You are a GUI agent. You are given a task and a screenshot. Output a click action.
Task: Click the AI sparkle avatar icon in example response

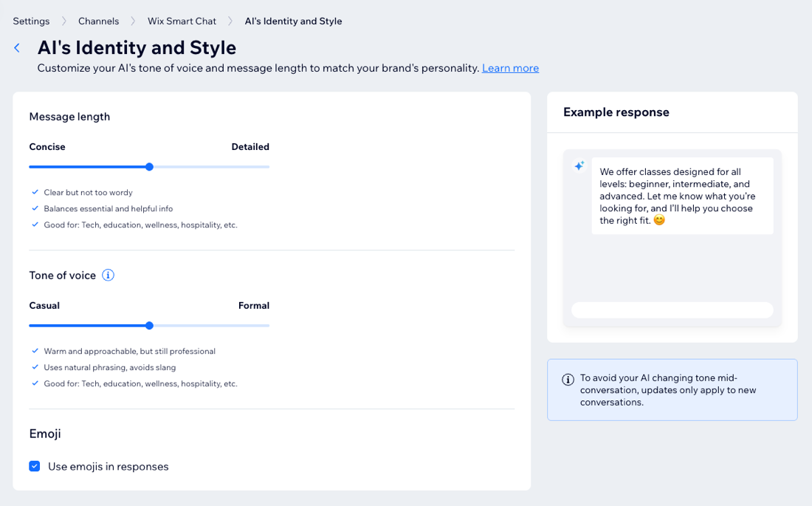(579, 165)
